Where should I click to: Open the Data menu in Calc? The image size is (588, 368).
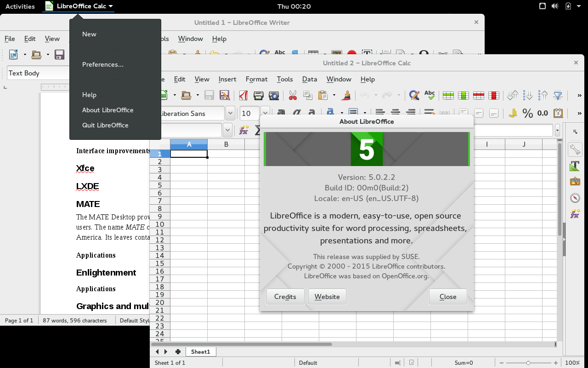coord(309,79)
